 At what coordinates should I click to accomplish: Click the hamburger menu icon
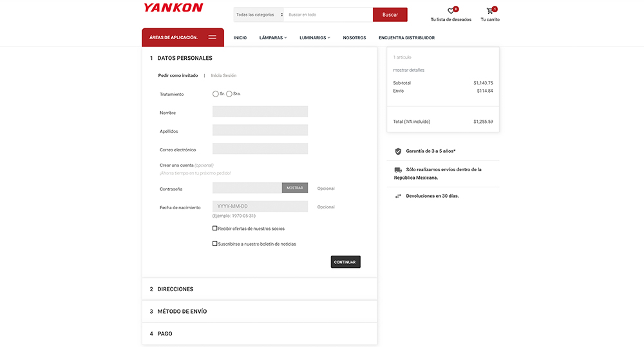(212, 37)
